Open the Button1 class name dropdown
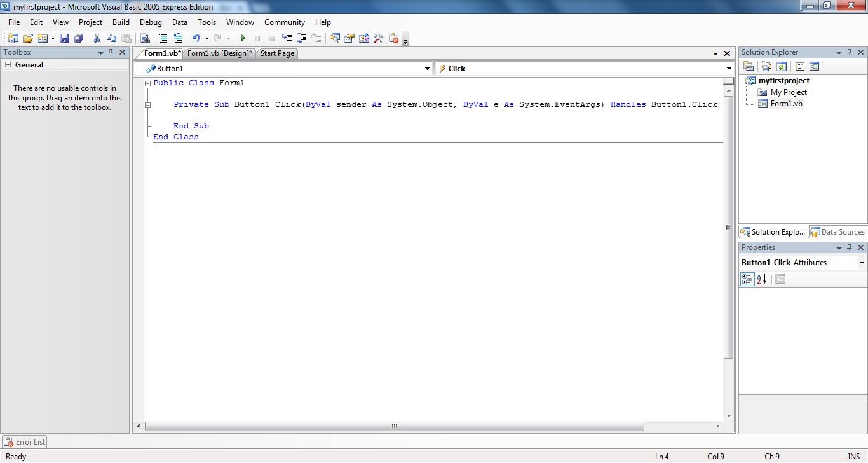 tap(428, 69)
